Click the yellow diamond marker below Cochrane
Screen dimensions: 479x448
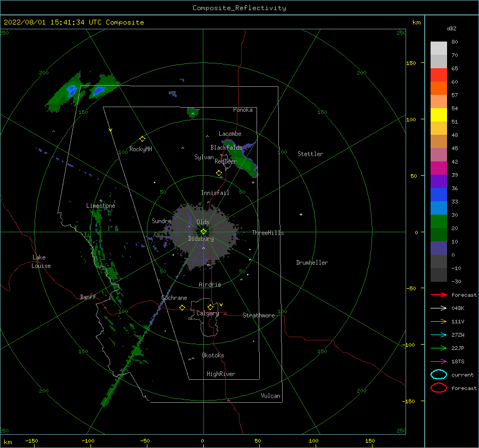point(182,308)
